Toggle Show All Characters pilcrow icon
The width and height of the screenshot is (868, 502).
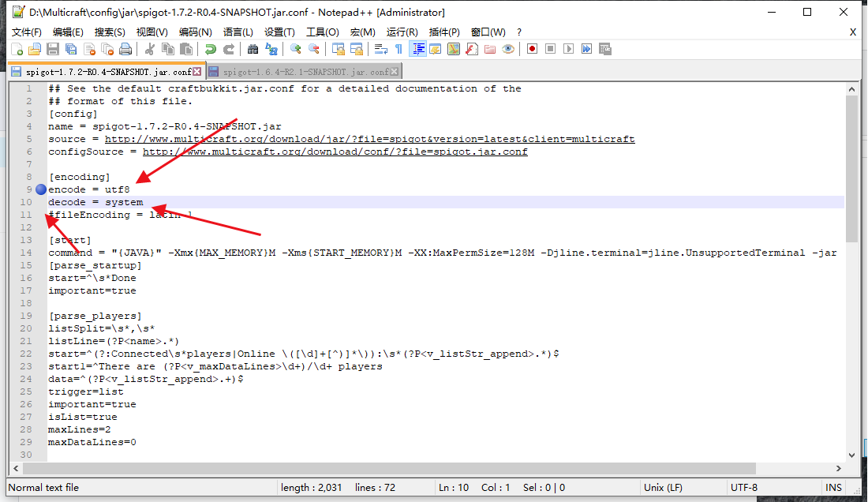point(398,49)
